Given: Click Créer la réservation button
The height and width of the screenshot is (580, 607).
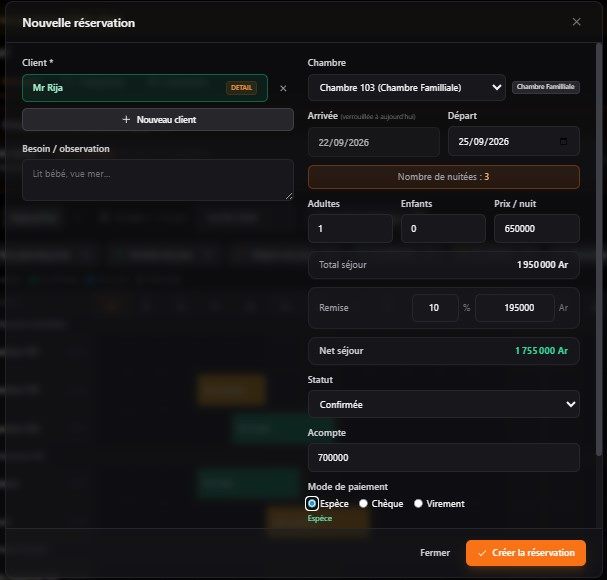Looking at the screenshot, I should [525, 553].
